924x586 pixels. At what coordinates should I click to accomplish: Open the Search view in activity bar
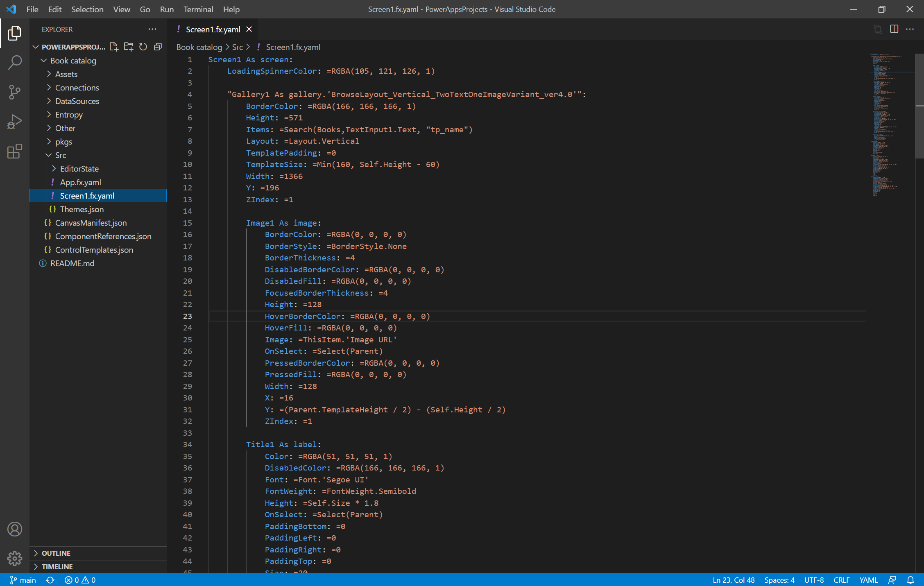tap(15, 62)
